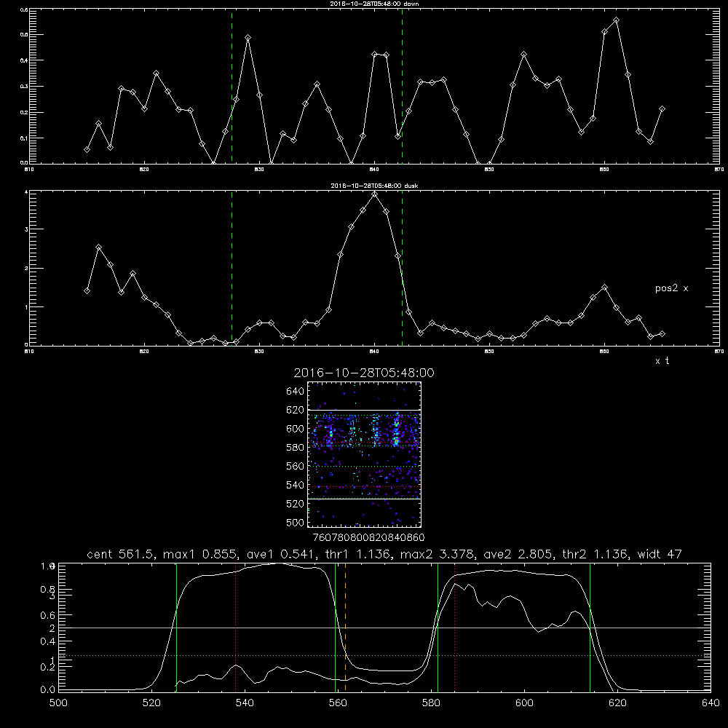This screenshot has width=728, height=728.
Task: Click the '500' y-axis label of the color image
Action: click(x=296, y=523)
